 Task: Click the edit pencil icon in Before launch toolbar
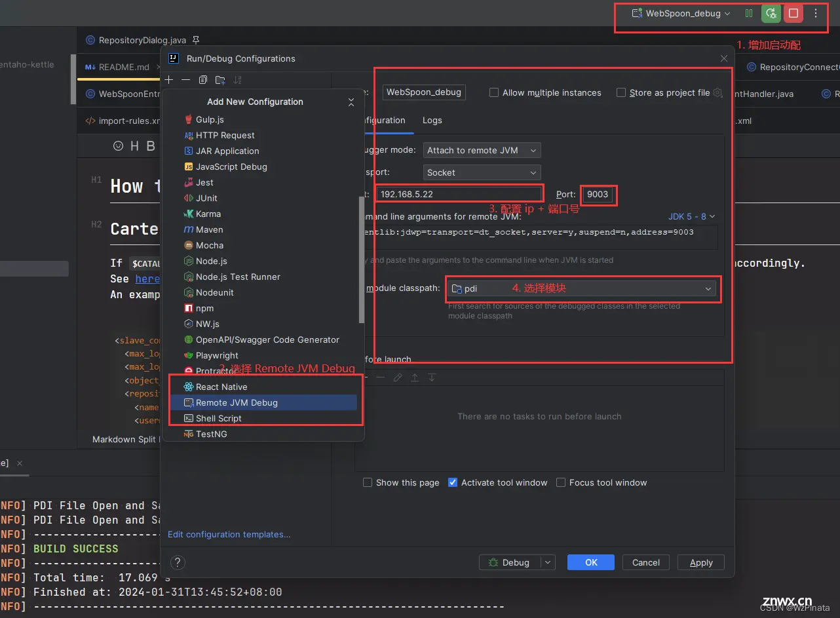[398, 377]
